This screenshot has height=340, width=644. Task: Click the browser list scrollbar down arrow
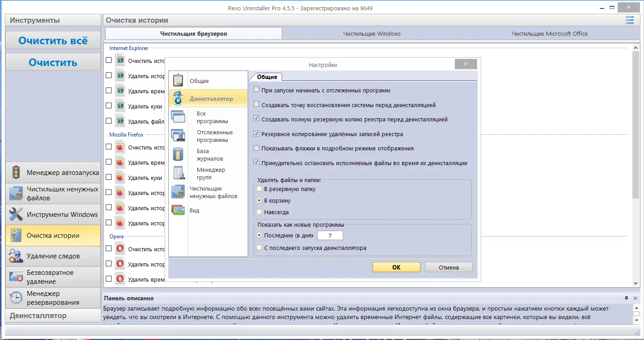pos(636,283)
